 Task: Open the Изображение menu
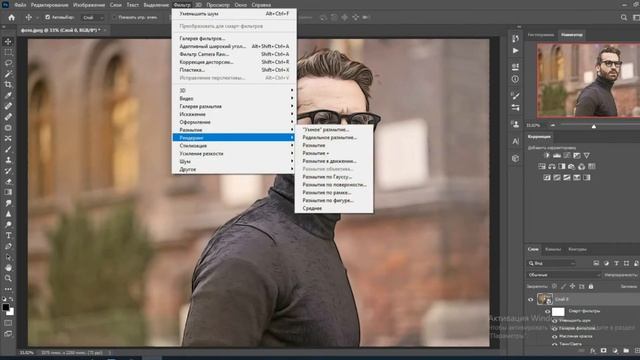89,5
